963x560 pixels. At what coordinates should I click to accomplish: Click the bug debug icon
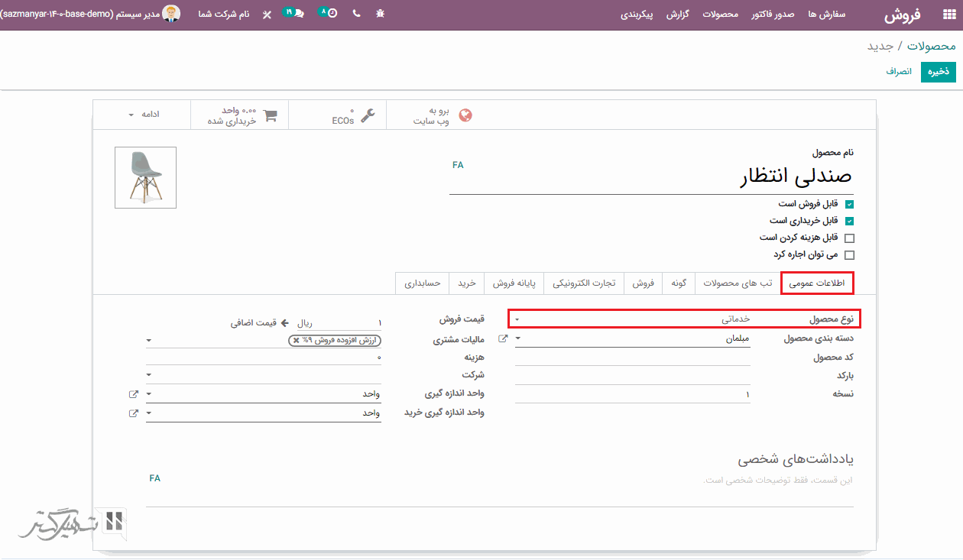pos(381,15)
